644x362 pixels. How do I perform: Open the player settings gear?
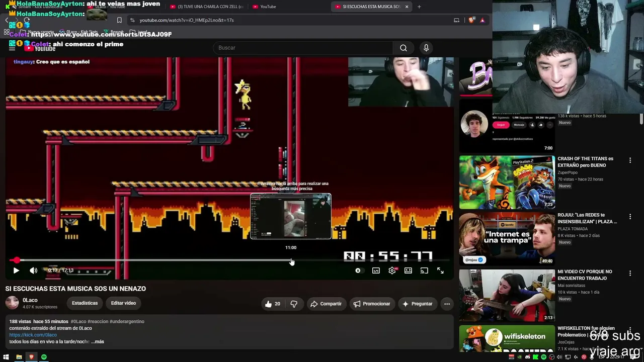tap(392, 270)
